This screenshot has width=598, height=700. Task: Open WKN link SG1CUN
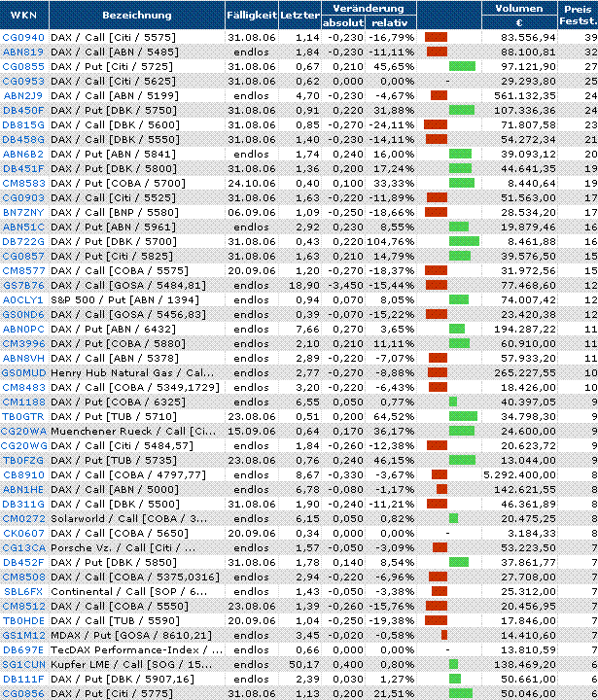[23, 665]
